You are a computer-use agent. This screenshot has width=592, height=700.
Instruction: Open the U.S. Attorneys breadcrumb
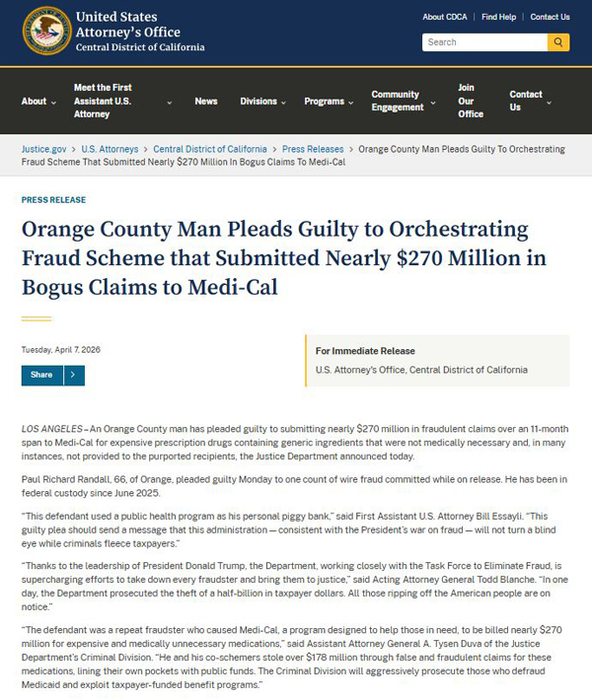[x=110, y=149]
